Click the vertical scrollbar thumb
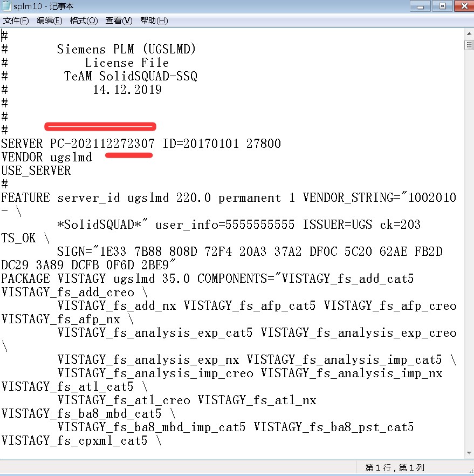Screen dimensions: 474x476 click(x=469, y=45)
